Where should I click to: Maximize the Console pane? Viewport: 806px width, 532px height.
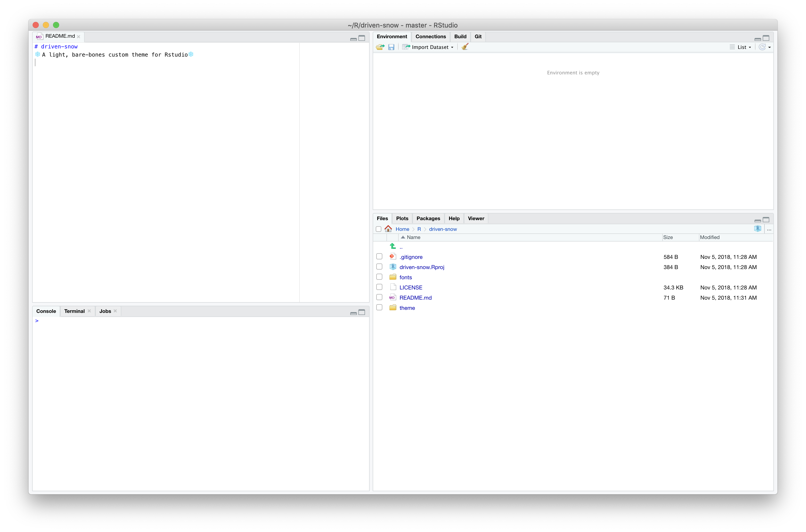[x=362, y=312]
